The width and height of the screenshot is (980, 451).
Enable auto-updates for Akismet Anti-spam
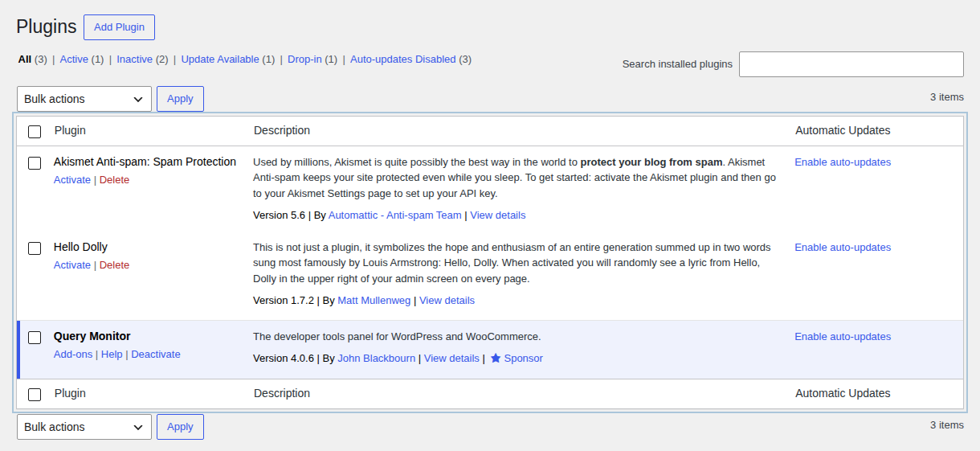(x=843, y=162)
